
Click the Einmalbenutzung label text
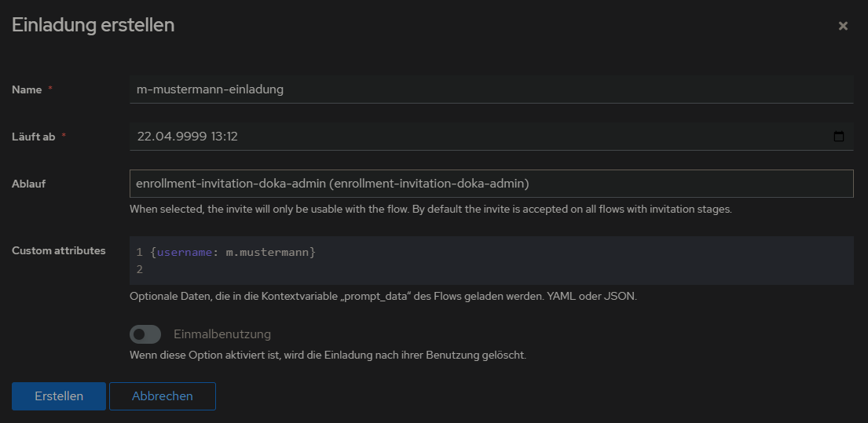(222, 334)
